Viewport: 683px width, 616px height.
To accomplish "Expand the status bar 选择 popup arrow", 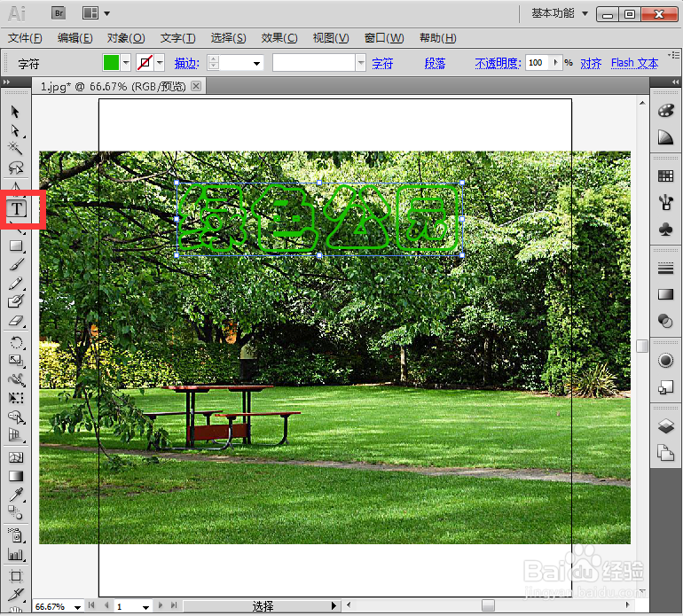I will tap(334, 605).
